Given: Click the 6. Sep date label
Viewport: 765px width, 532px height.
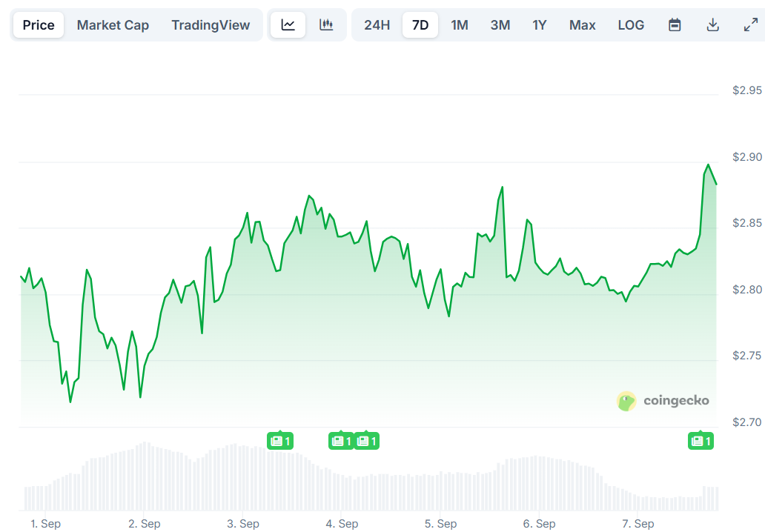Looking at the screenshot, I should 539,524.
